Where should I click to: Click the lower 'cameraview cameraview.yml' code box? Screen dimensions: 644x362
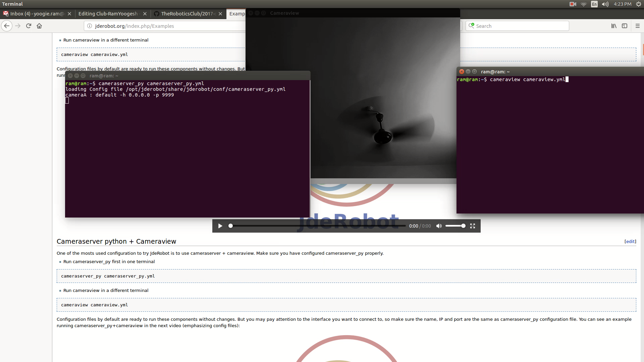click(346, 305)
